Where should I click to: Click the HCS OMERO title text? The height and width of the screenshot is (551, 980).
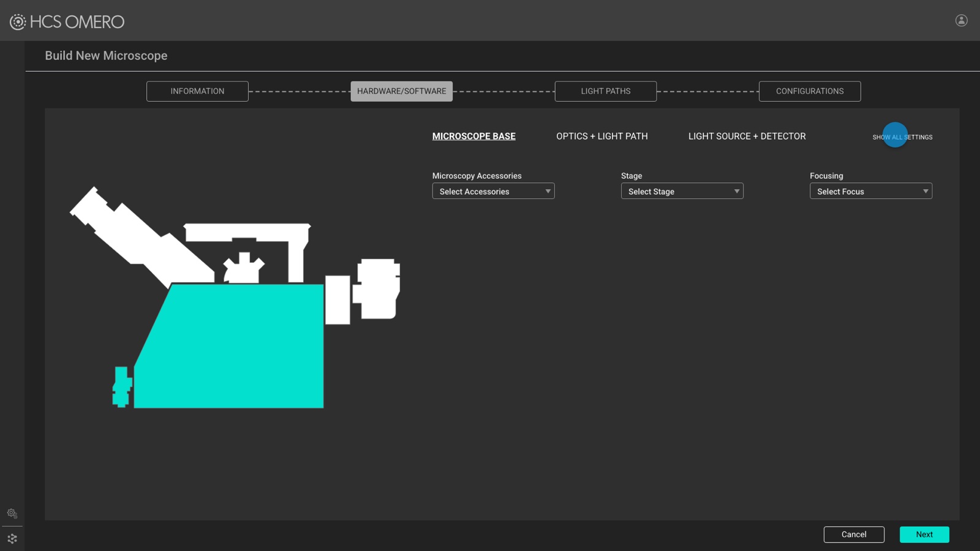click(x=77, y=22)
